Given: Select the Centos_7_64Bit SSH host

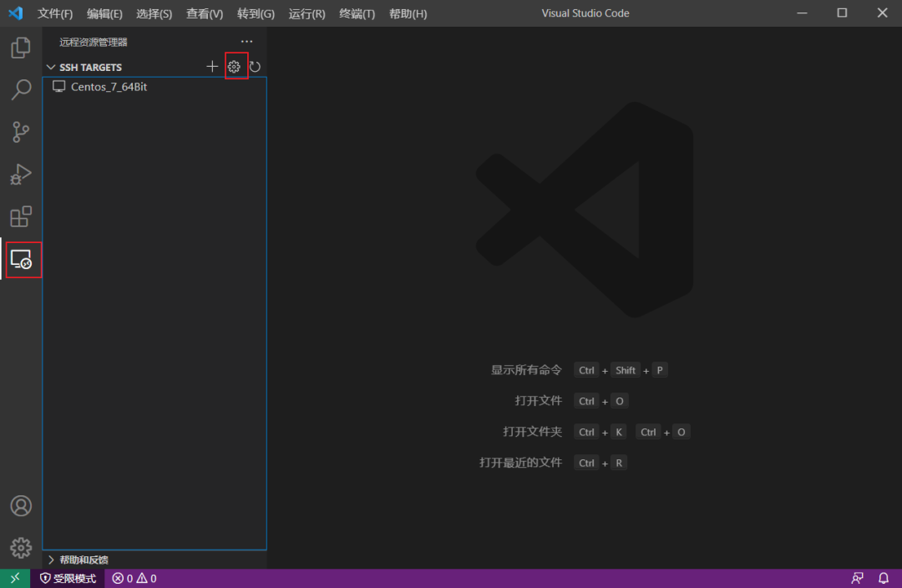Looking at the screenshot, I should coord(155,87).
